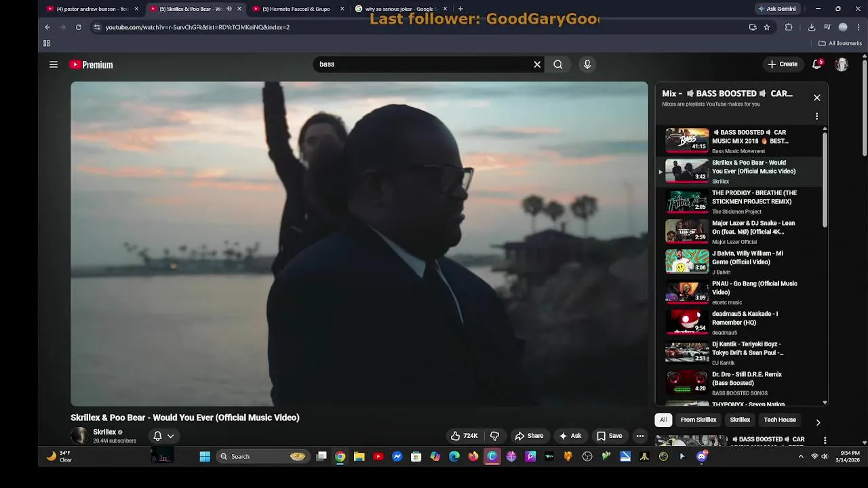The image size is (868, 488).
Task: Click Ask Gemini in Chrome
Action: coord(776,9)
